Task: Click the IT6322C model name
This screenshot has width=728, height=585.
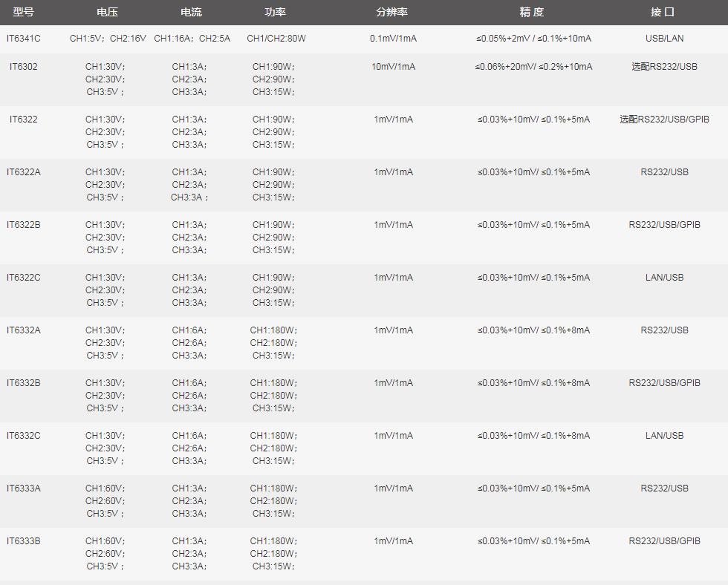Action: 24,278
